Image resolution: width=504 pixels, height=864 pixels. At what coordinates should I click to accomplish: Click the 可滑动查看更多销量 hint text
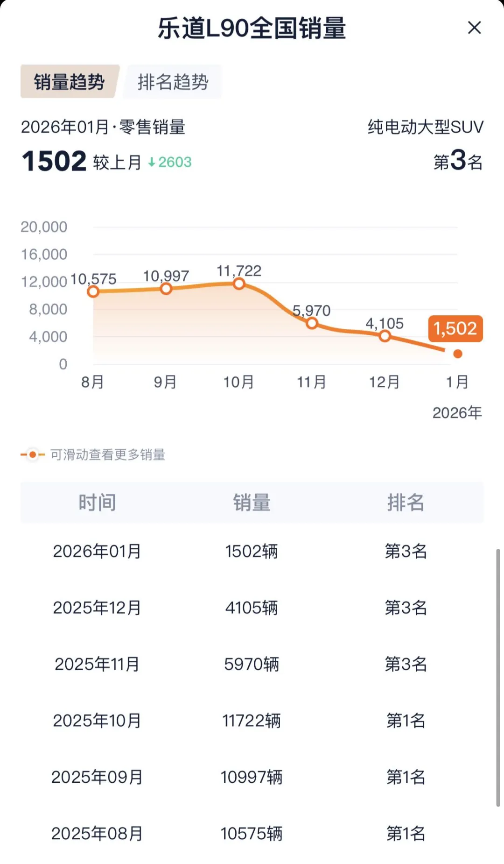(108, 454)
